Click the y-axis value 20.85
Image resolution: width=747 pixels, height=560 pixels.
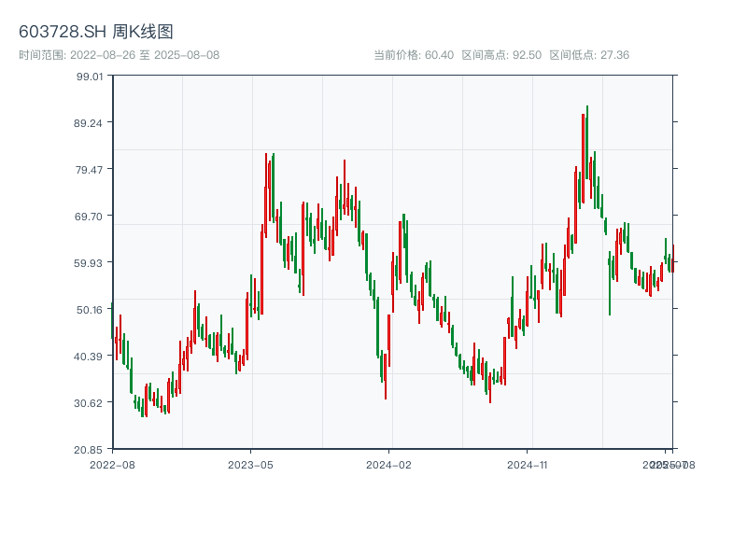(88, 450)
